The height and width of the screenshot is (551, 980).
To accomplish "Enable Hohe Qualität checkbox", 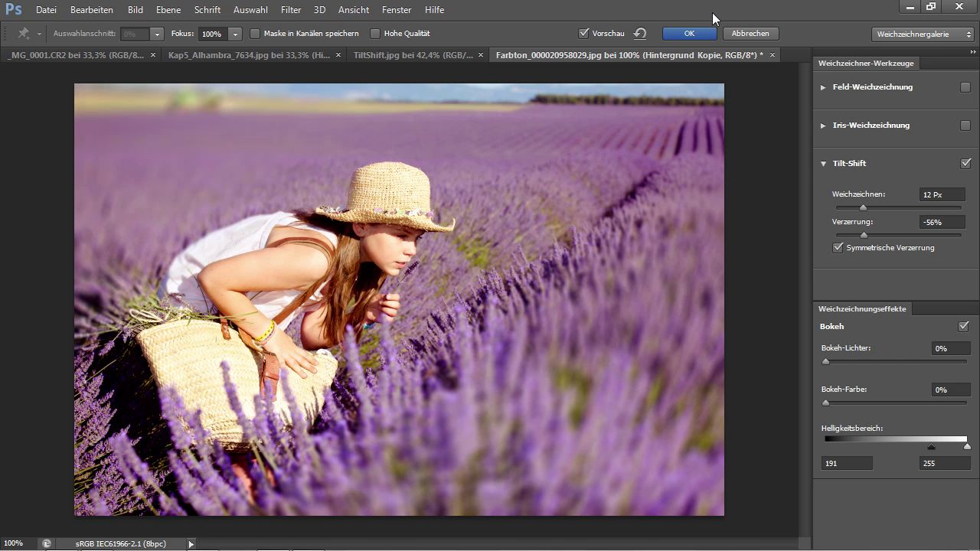I will tap(374, 34).
